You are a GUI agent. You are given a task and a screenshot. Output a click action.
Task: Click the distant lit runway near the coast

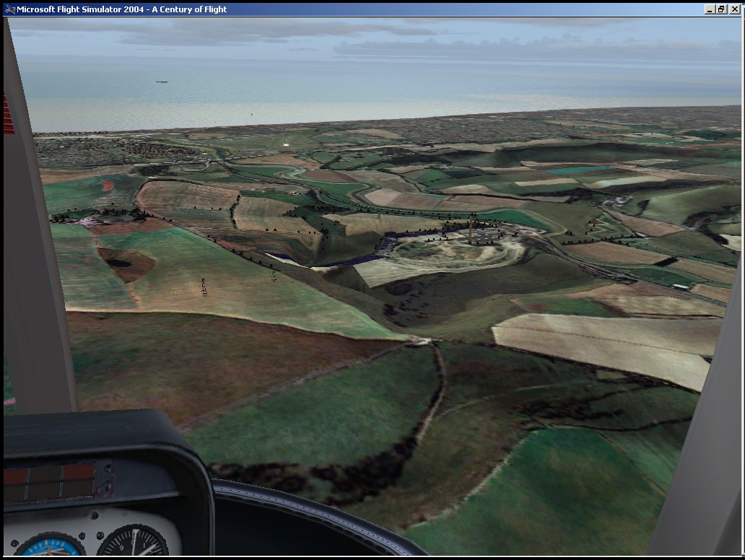[x=288, y=140]
